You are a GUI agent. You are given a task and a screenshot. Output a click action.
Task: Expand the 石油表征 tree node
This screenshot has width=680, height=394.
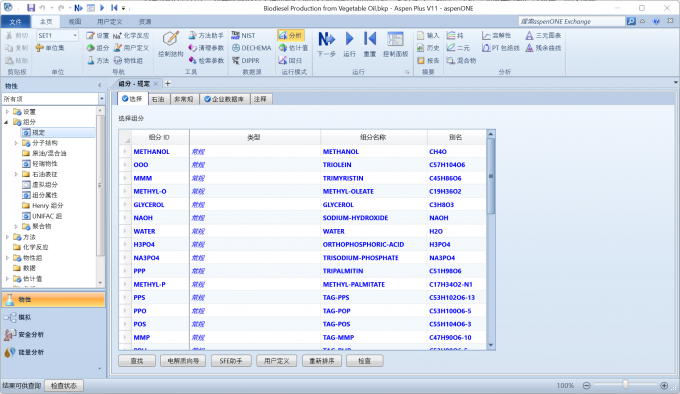16,174
